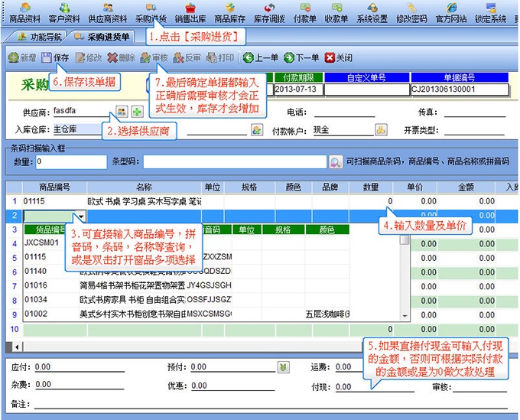Click the green plus add-supplier icon
The width and height of the screenshot is (520, 420).
click(137, 112)
